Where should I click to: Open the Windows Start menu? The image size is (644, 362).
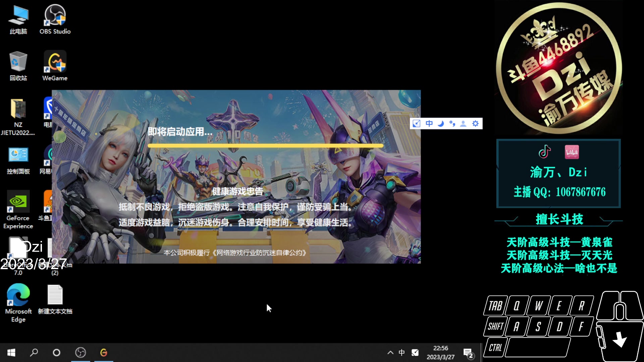click(x=11, y=353)
